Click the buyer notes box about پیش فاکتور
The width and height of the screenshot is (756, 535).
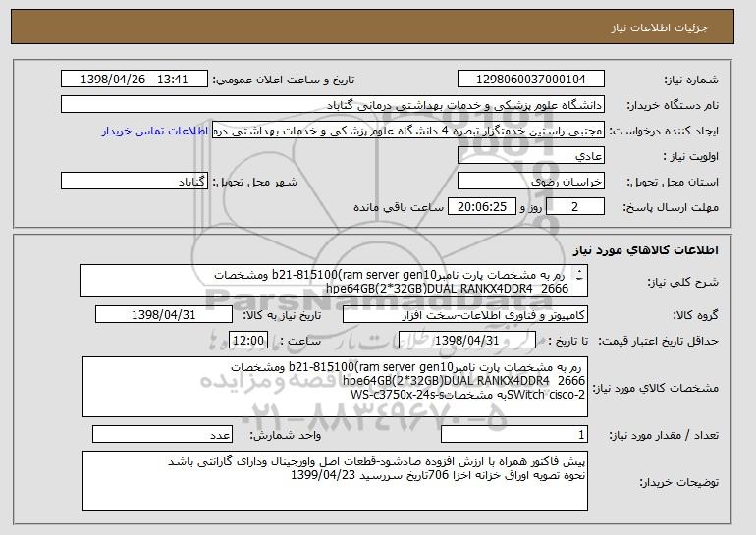tap(335, 481)
